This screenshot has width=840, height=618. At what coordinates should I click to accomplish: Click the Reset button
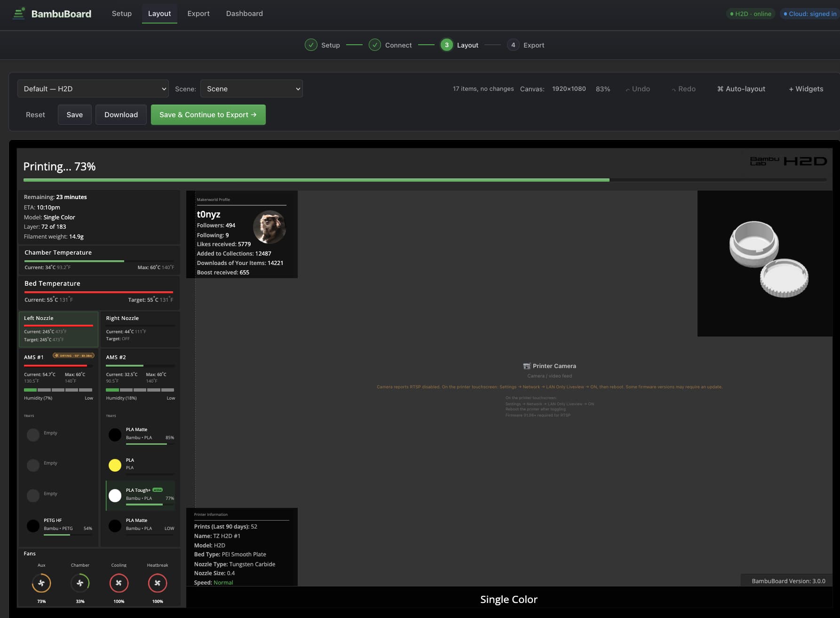point(35,115)
